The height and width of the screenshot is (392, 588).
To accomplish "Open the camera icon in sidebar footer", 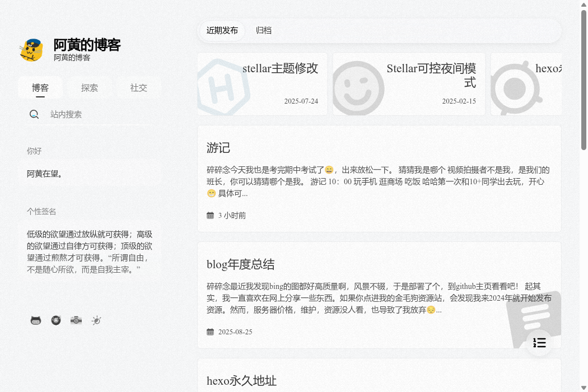I will pyautogui.click(x=76, y=320).
